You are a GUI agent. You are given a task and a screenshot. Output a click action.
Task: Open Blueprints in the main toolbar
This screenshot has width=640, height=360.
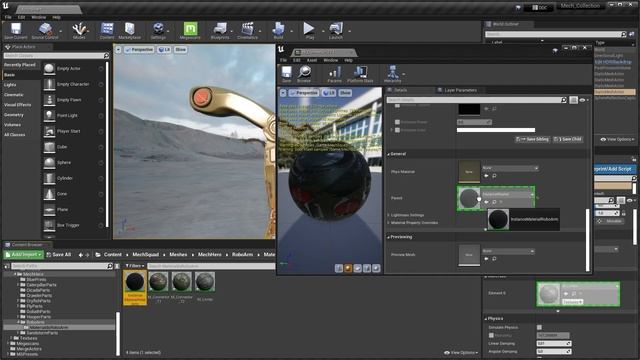[x=220, y=31]
